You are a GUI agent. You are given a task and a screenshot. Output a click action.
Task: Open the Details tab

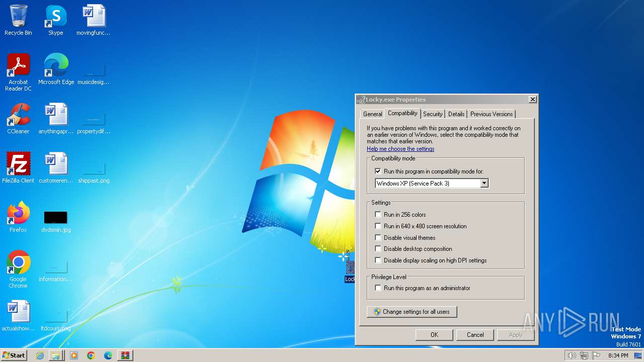[456, 114]
